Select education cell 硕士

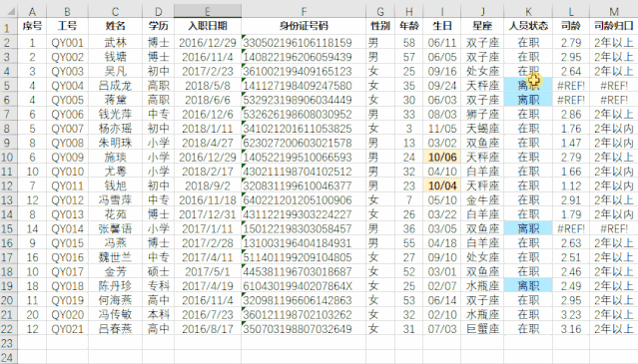[x=159, y=272]
